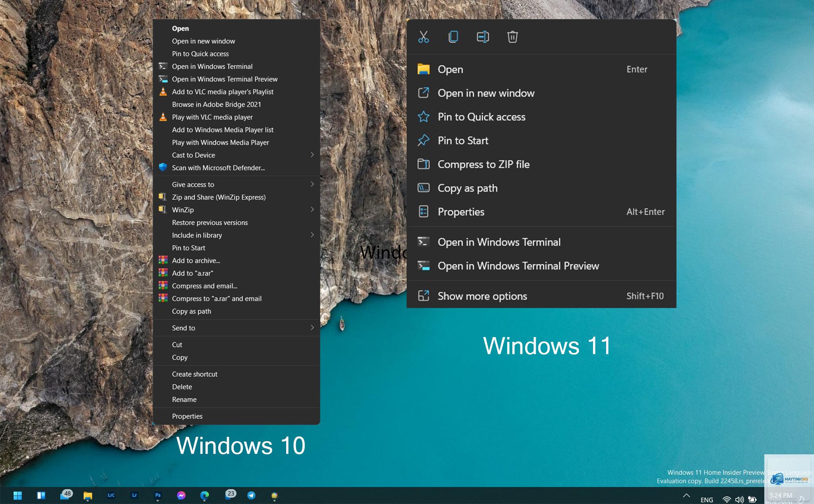Open Telegram from the taskbar
The width and height of the screenshot is (814, 504).
(x=251, y=495)
